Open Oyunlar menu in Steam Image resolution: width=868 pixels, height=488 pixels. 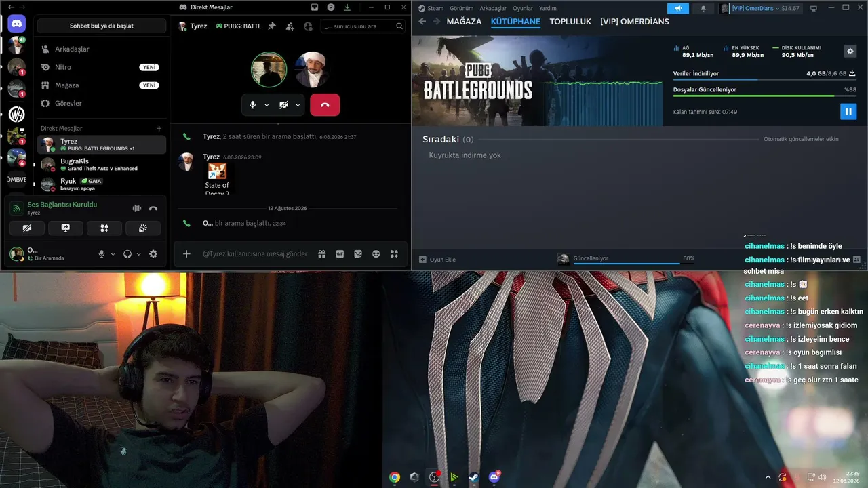tap(523, 8)
